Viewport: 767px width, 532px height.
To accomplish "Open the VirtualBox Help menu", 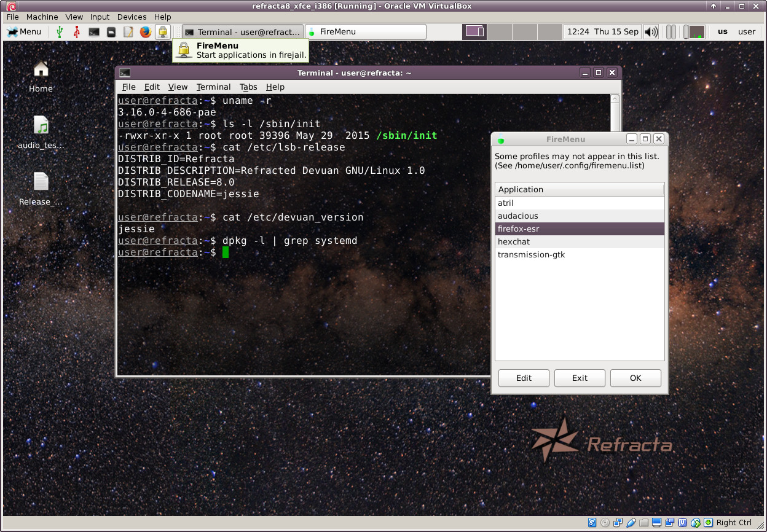I will [163, 17].
